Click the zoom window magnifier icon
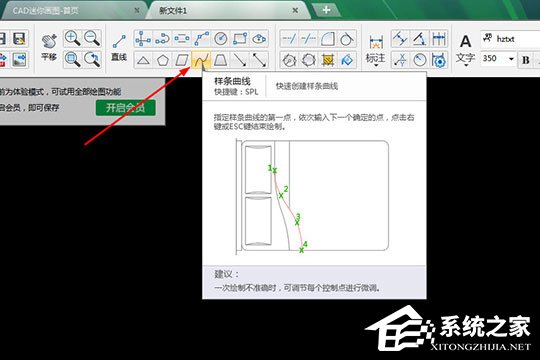Screen dimensions: 540x360 (72, 60)
